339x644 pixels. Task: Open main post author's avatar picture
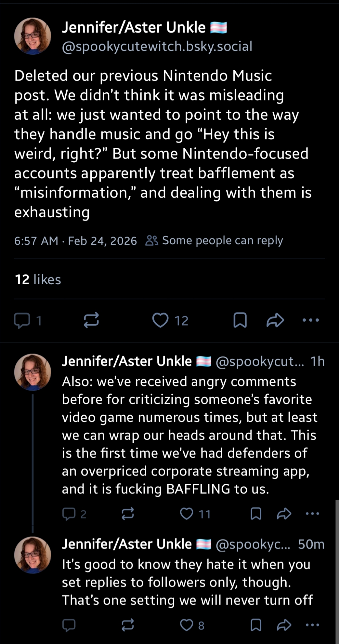tap(32, 36)
